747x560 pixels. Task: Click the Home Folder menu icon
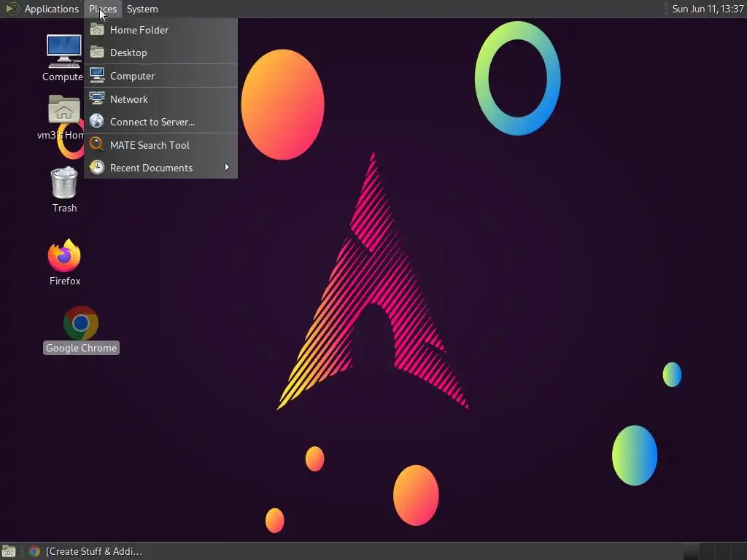(x=97, y=29)
